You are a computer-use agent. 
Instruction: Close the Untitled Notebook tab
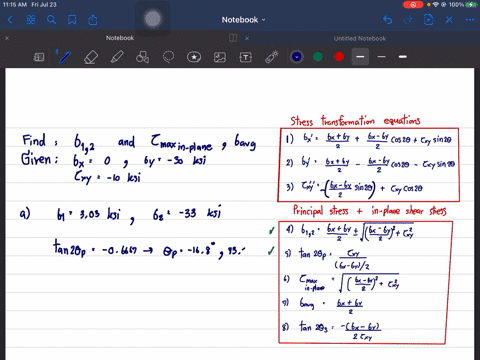(x=247, y=38)
